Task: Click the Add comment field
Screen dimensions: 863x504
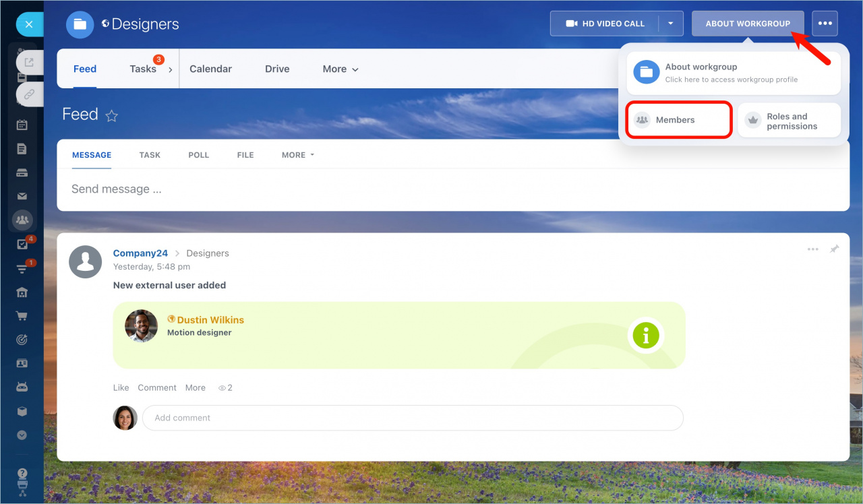Action: click(x=413, y=418)
